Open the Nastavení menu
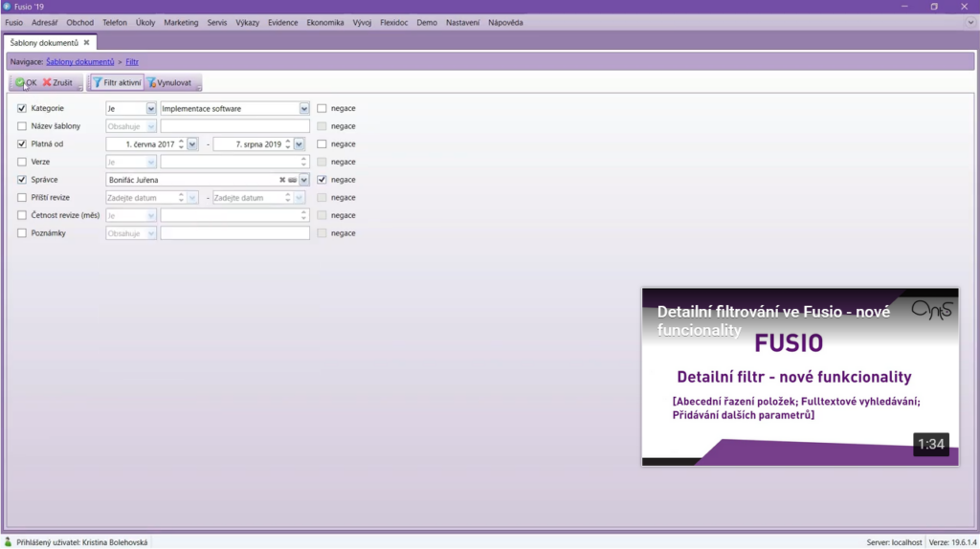The width and height of the screenshot is (980, 549). (x=462, y=22)
